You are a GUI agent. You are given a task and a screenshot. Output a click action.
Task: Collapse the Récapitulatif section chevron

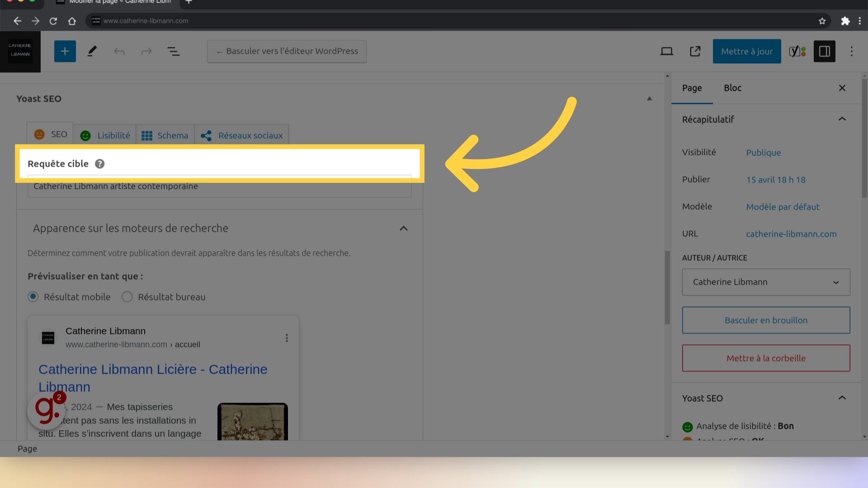tap(842, 119)
